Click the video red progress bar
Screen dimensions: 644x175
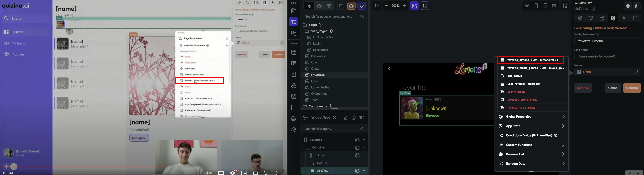83,167
